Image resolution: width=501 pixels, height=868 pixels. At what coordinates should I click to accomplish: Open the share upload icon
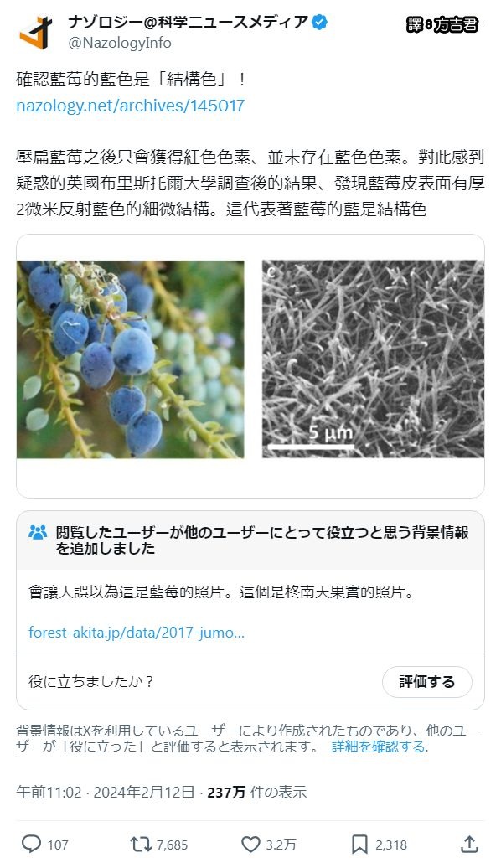point(469,844)
